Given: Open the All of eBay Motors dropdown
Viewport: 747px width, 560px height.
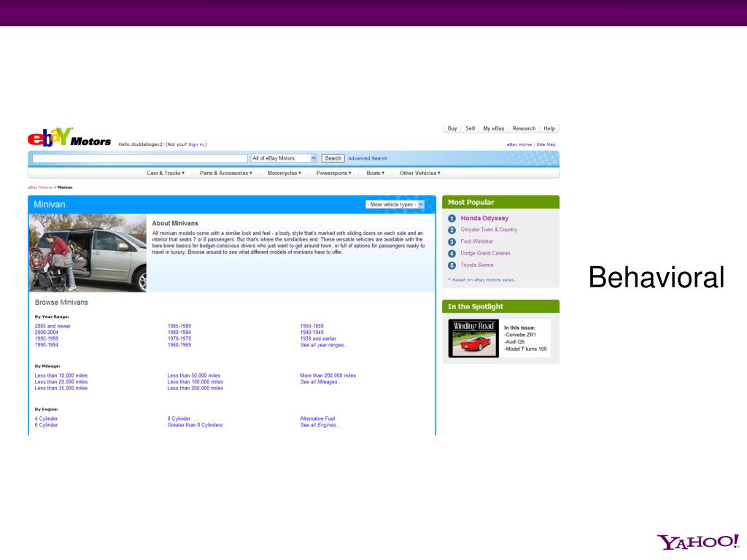Looking at the screenshot, I should [x=284, y=158].
